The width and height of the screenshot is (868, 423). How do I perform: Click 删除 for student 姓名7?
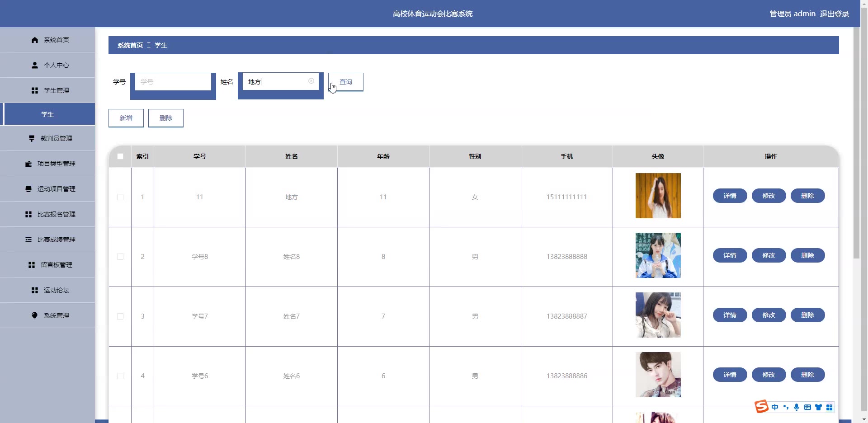click(808, 315)
